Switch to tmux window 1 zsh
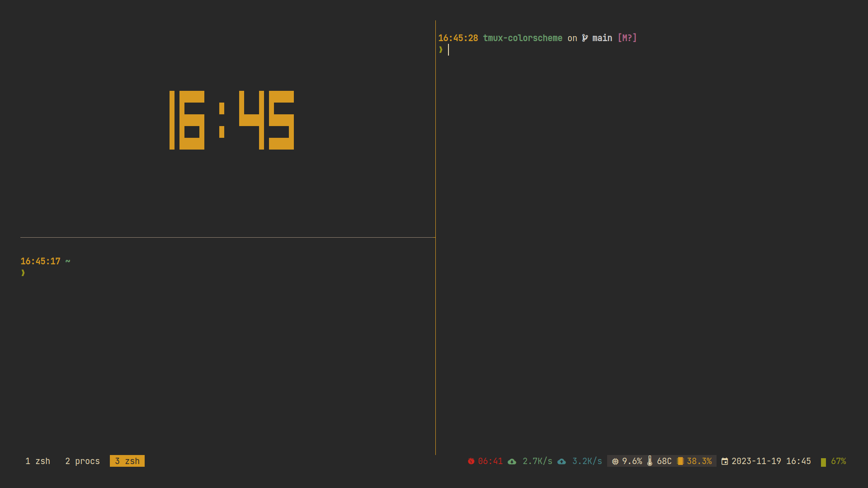The image size is (868, 488). coord(38,461)
